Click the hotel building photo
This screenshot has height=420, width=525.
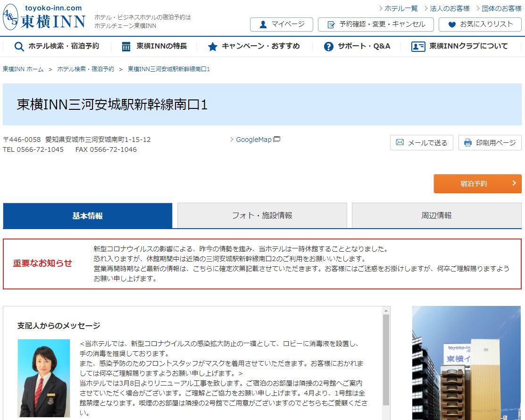point(467,363)
